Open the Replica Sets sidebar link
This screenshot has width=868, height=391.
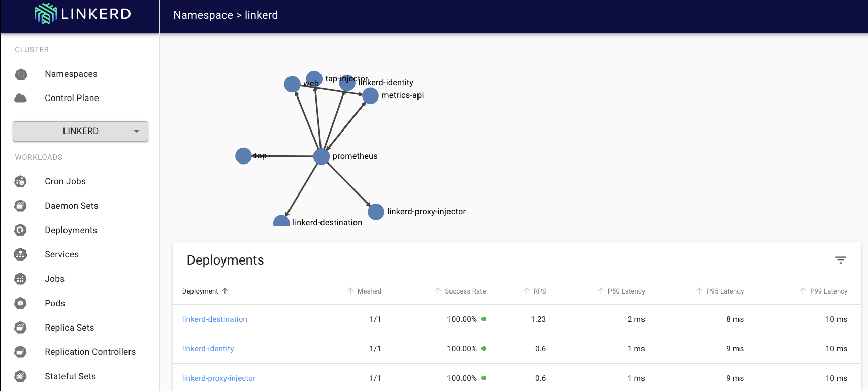69,328
